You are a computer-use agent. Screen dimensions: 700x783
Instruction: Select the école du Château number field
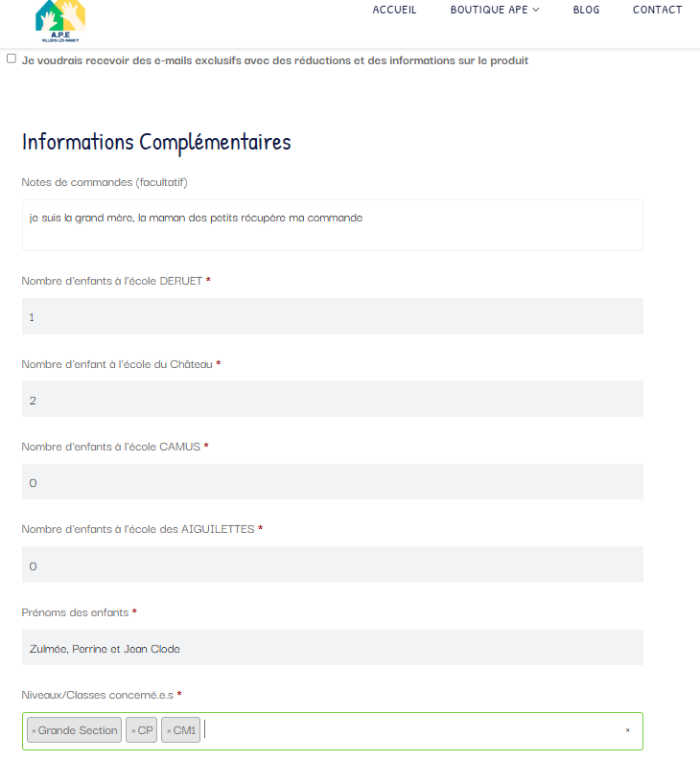(x=332, y=399)
